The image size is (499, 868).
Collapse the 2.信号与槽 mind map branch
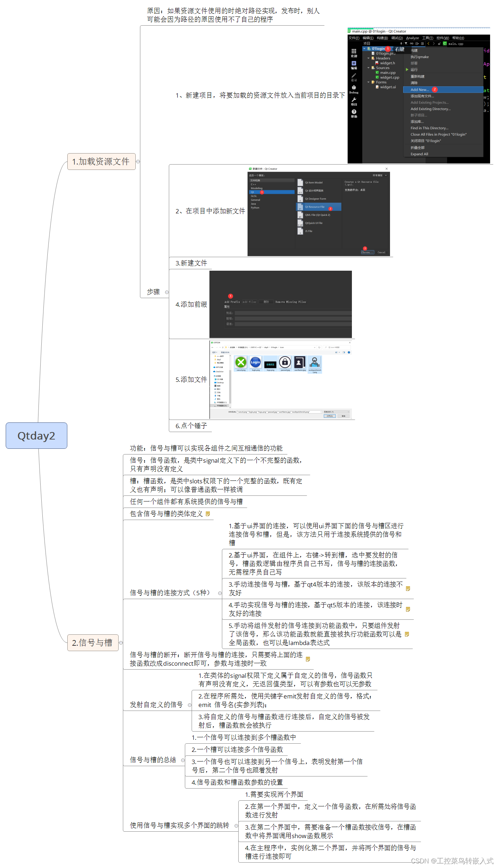121,643
